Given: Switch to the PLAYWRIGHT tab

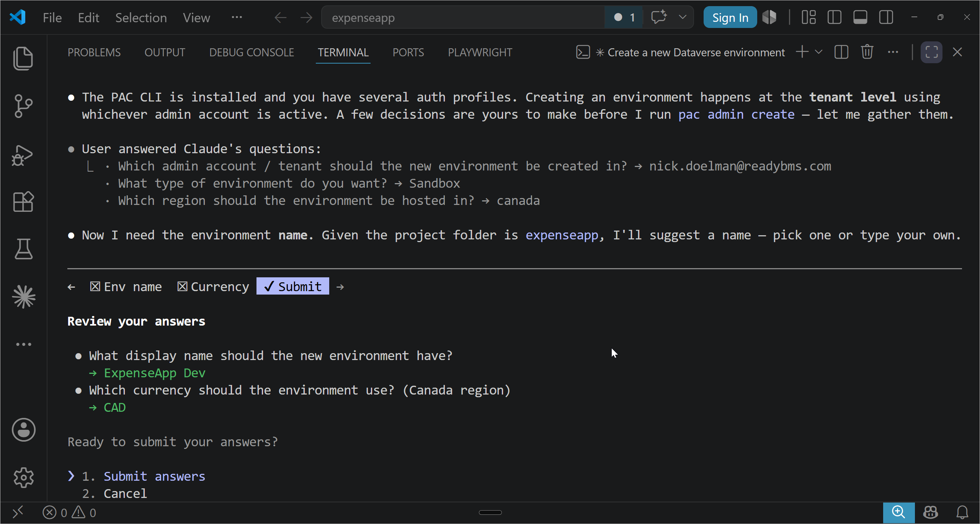Looking at the screenshot, I should (x=480, y=52).
